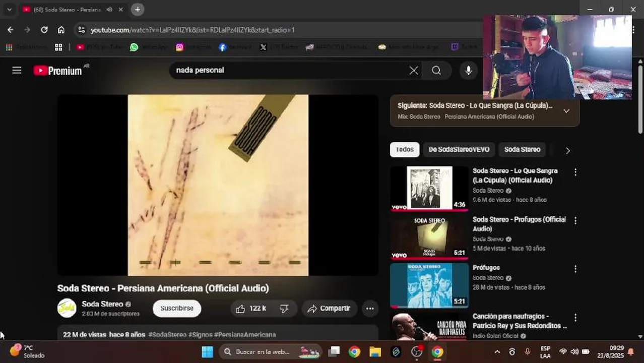
Task: Open Canción para naufragios video title
Action: 520,321
